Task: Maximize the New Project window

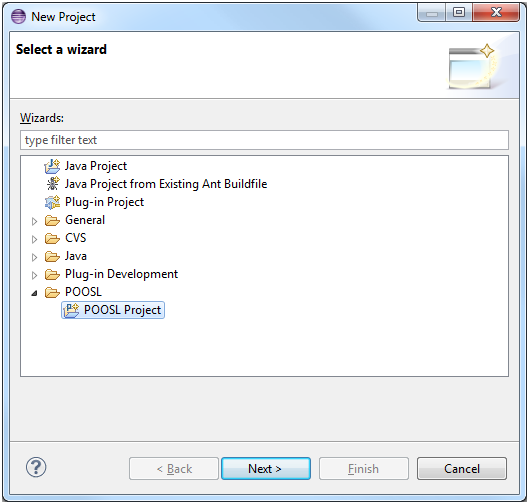Action: (x=458, y=13)
